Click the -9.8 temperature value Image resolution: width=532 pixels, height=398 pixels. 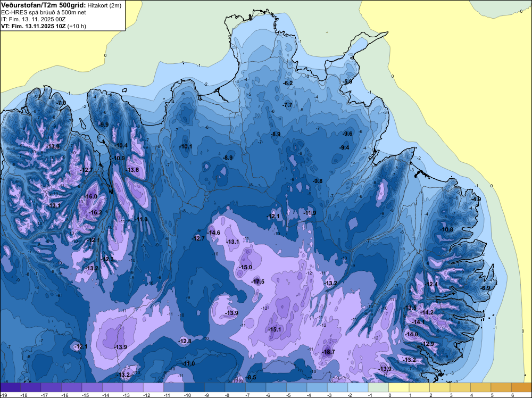click(318, 181)
